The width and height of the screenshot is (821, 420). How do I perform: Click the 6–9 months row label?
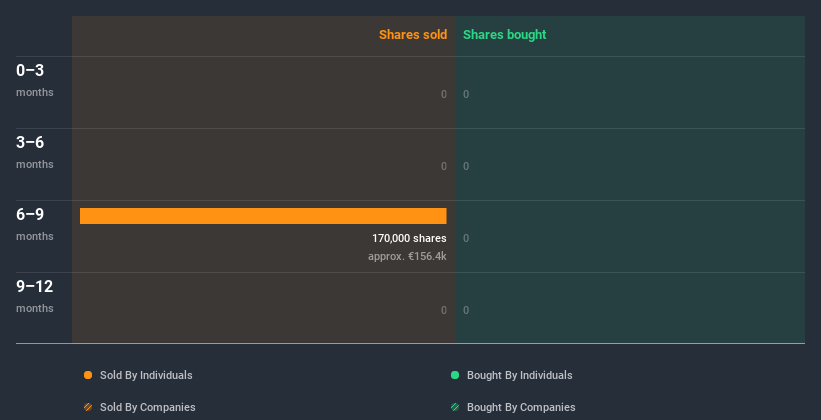(35, 223)
